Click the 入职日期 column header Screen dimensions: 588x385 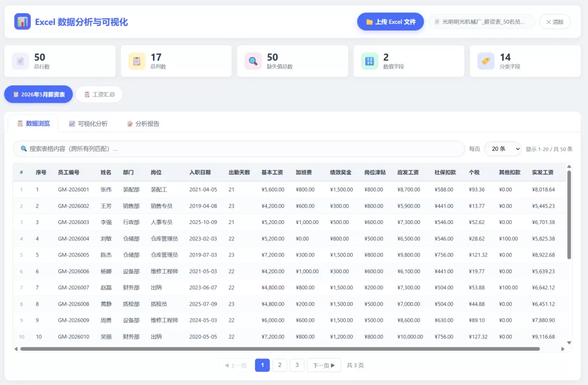click(200, 172)
